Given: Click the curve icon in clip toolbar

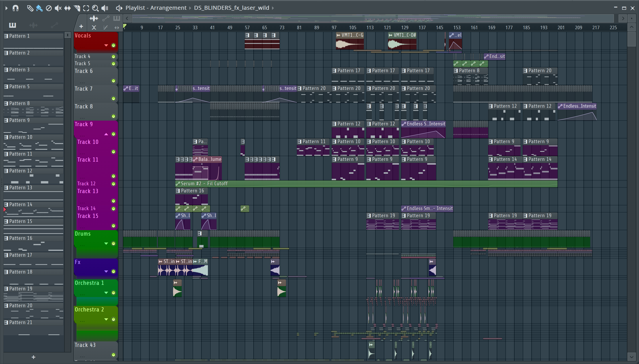Looking at the screenshot, I should [106, 27].
